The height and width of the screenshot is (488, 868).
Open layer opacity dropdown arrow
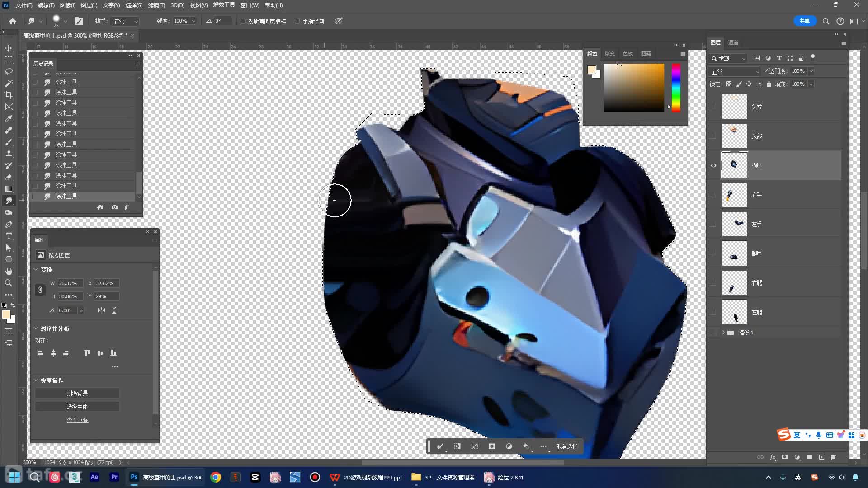[x=811, y=71]
